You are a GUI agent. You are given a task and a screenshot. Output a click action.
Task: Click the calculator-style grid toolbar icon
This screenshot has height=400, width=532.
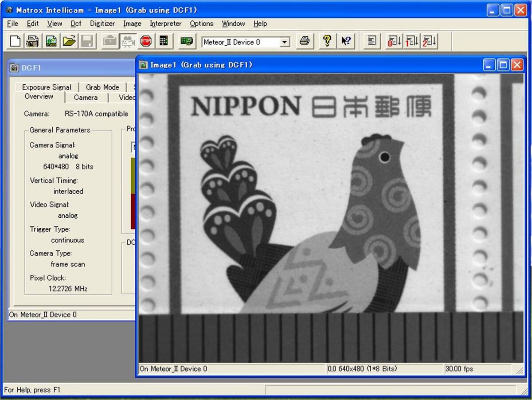164,42
